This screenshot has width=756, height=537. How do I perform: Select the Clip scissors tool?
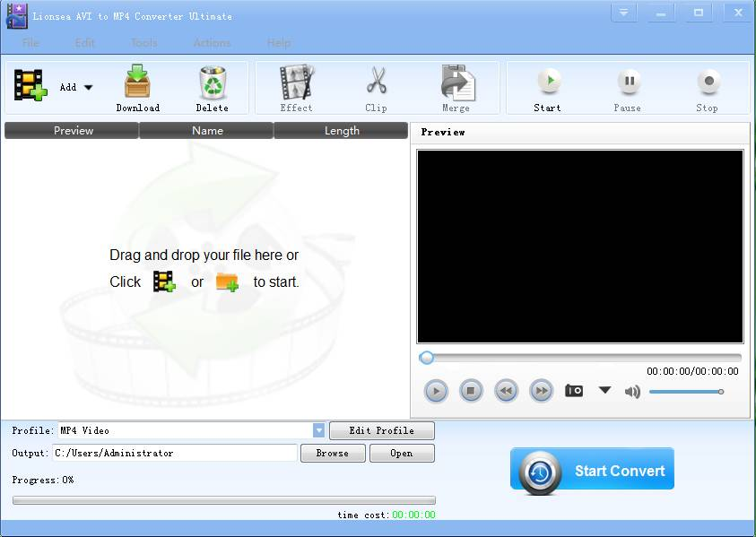tap(376, 89)
